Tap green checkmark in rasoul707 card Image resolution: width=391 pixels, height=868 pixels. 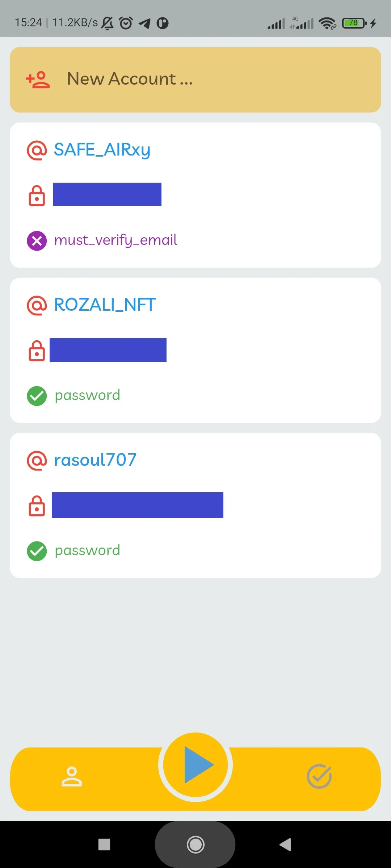point(37,551)
